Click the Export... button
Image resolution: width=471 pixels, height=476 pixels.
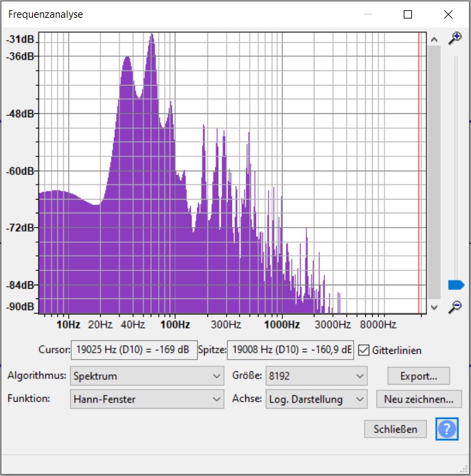tap(419, 376)
